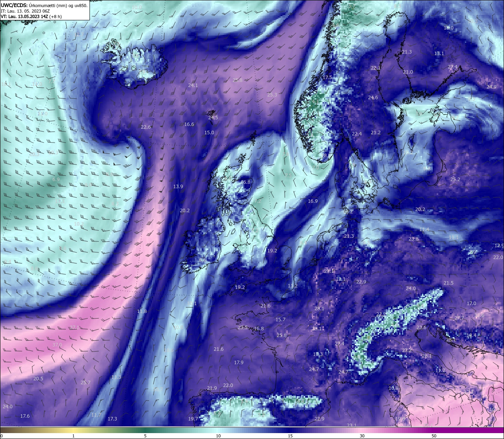504x439 pixels.
Task: Click the 23.6 value east of the Alps
Action: point(421,328)
